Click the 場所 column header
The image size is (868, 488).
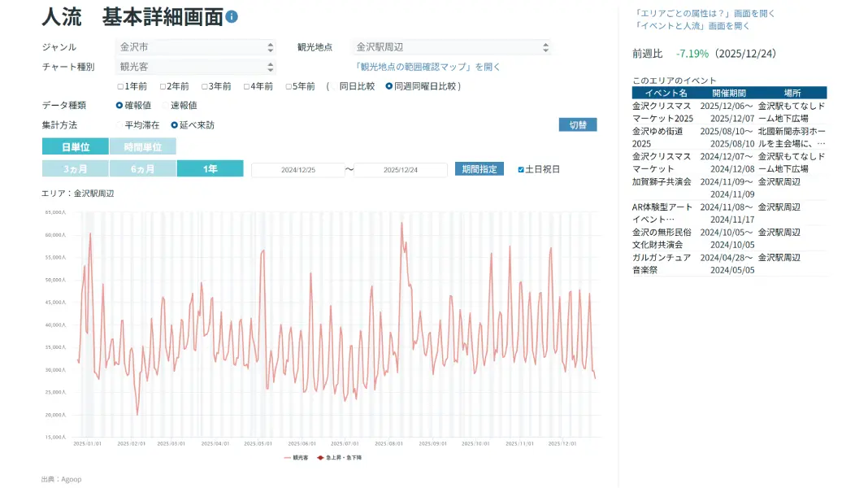coord(792,93)
